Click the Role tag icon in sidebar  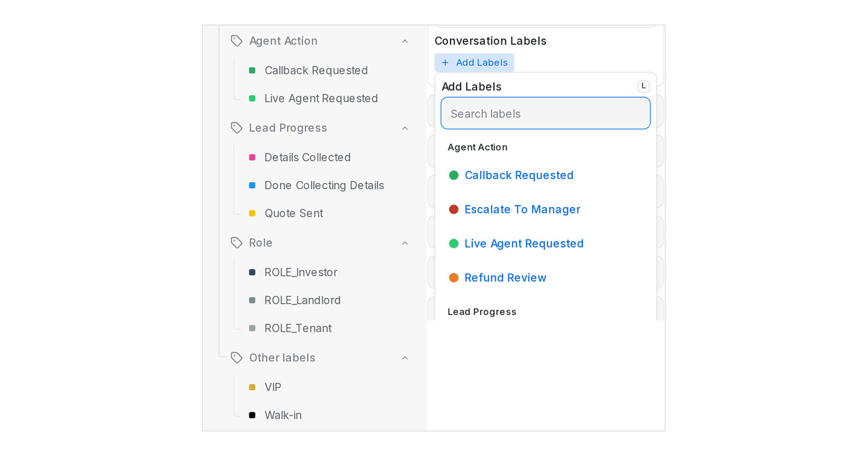(237, 243)
